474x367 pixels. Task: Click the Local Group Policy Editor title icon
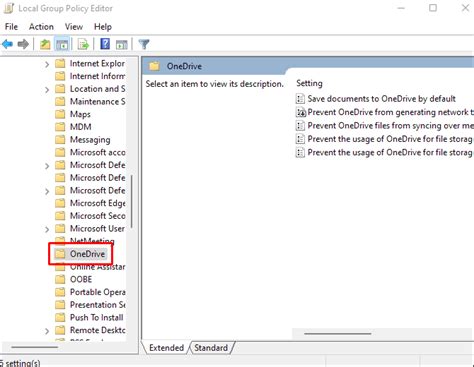point(8,8)
